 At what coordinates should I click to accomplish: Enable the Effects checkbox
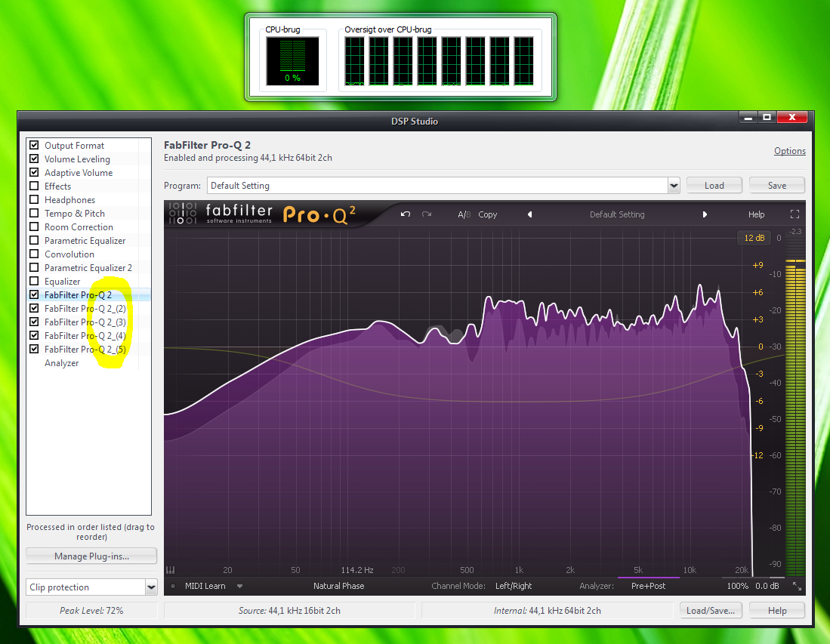[35, 186]
